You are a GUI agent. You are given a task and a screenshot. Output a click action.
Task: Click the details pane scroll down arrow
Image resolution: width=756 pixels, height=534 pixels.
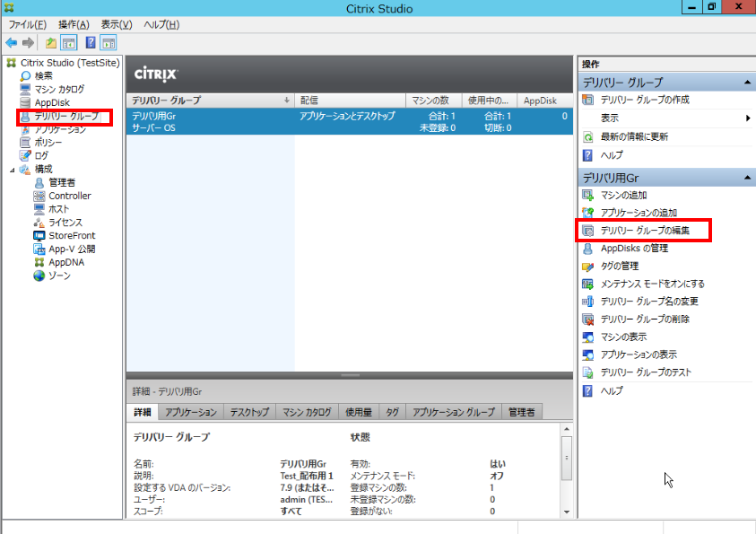coord(567,512)
